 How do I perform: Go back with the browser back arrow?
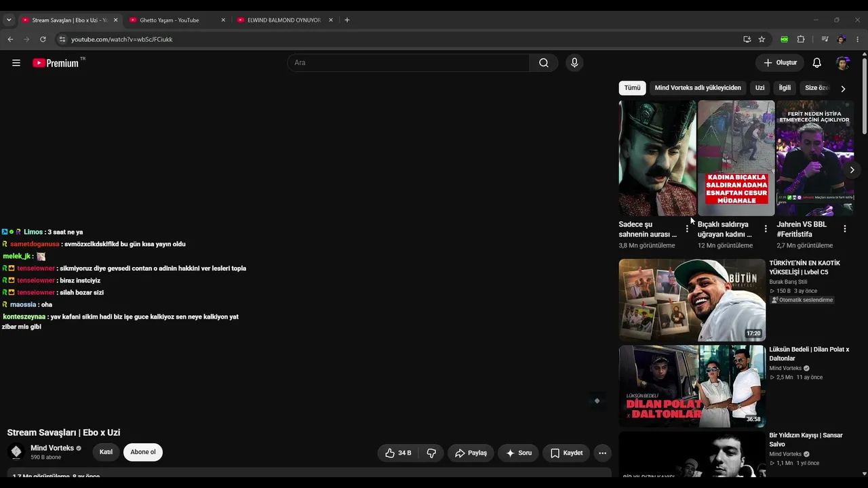coord(10,39)
